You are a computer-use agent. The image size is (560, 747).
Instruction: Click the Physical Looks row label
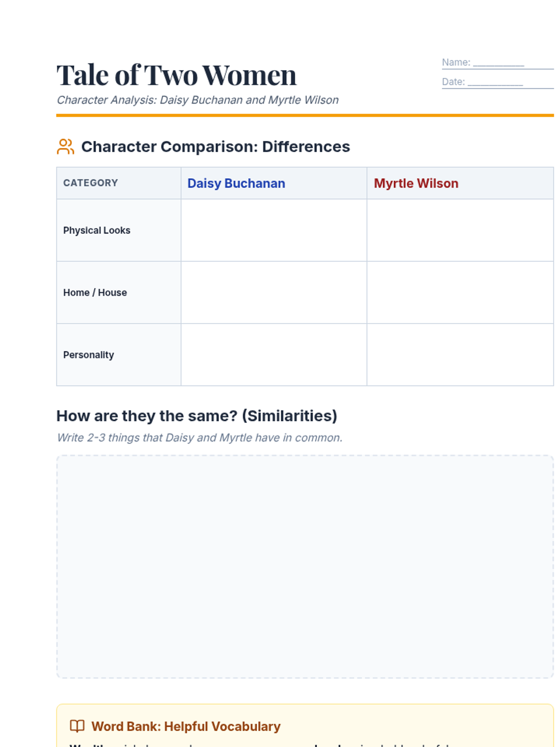click(97, 230)
